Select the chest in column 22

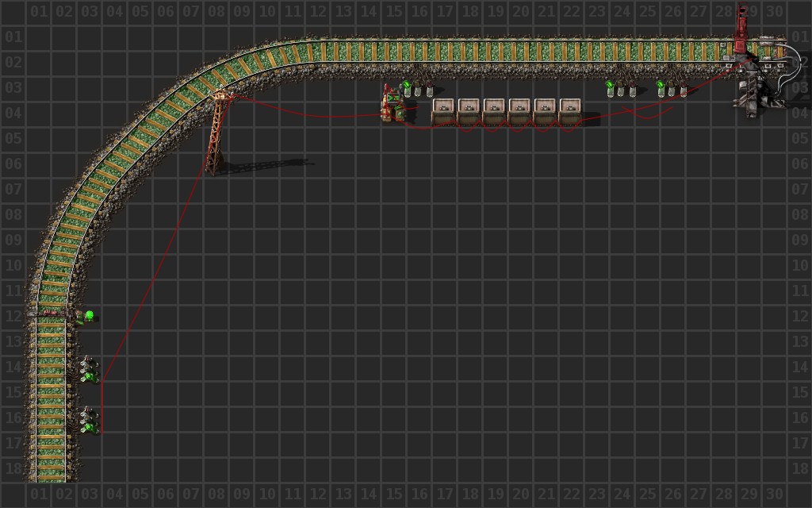click(571, 112)
